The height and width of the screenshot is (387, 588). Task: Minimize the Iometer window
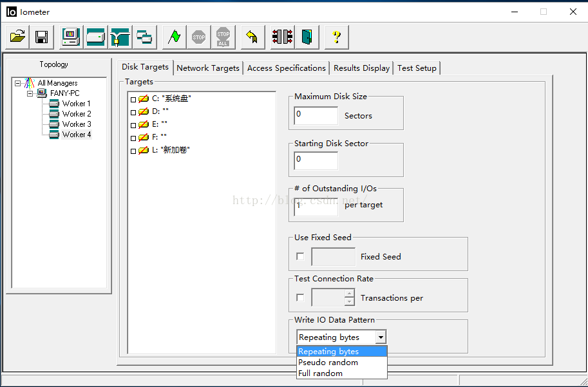coord(515,12)
